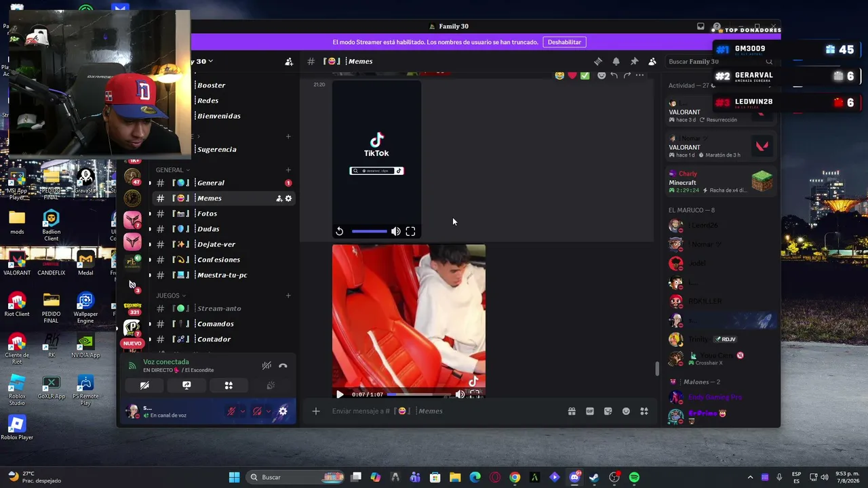Seek on the TikTok video progress bar
Screen dimensions: 868x488
pos(370,232)
